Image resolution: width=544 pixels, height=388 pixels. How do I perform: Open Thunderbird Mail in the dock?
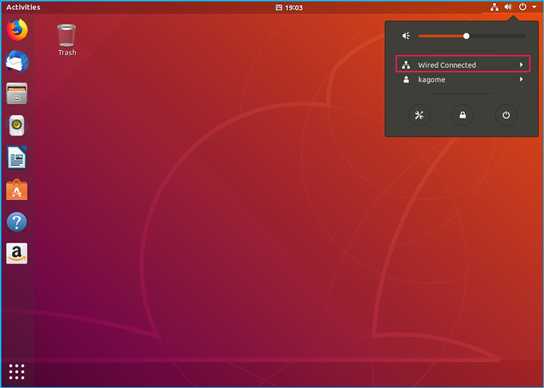pos(17,61)
